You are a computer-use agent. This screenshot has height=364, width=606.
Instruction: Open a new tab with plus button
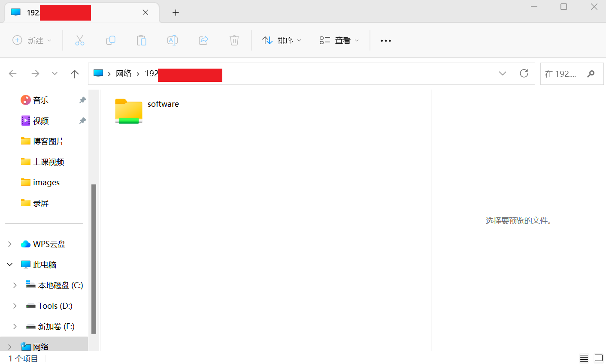[176, 12]
